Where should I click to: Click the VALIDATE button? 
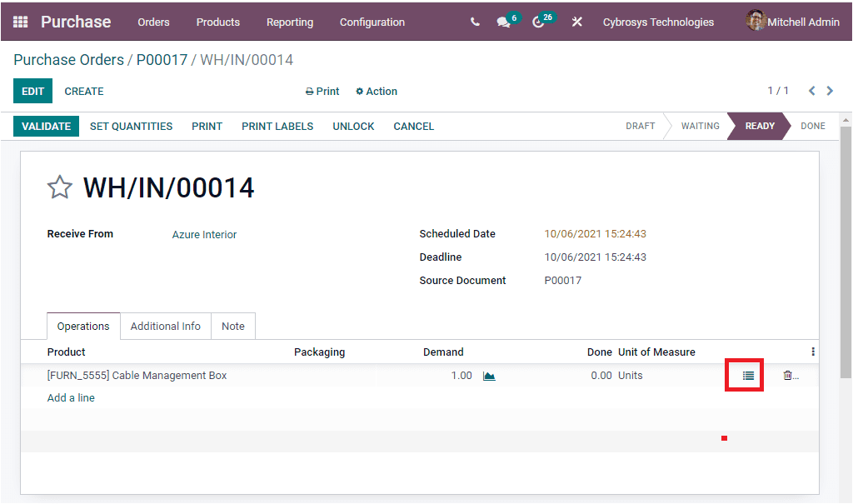tap(46, 126)
